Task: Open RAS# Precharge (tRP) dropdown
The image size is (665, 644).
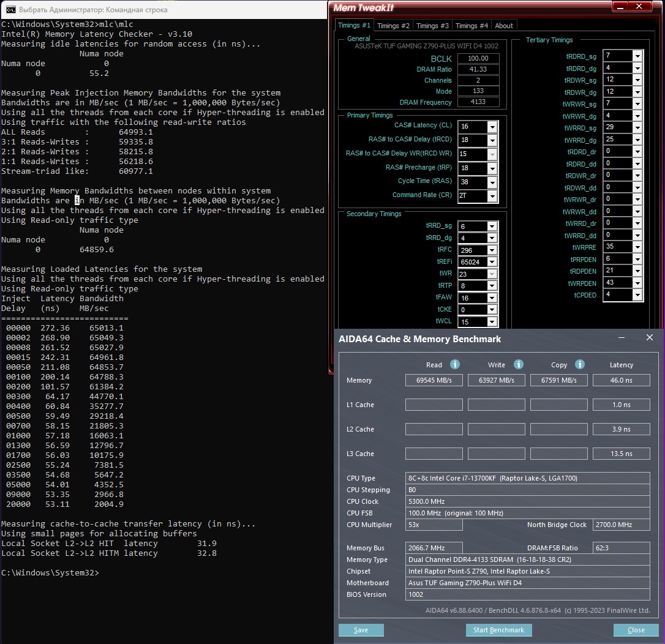Action: coord(492,168)
